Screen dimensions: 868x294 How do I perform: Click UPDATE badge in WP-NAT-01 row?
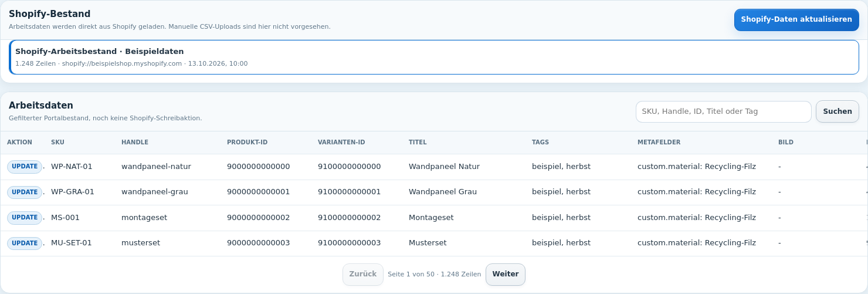[x=25, y=167]
